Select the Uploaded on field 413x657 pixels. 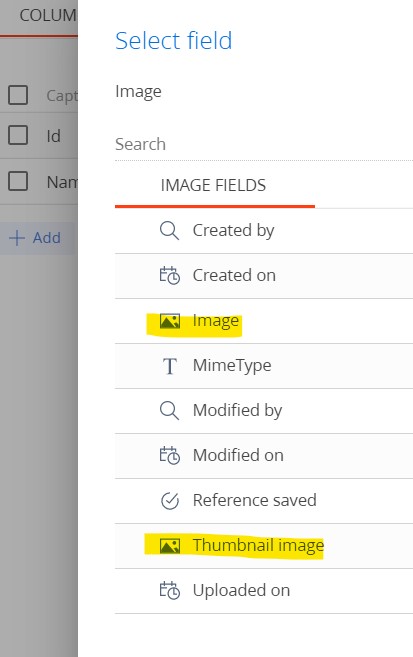point(264,590)
